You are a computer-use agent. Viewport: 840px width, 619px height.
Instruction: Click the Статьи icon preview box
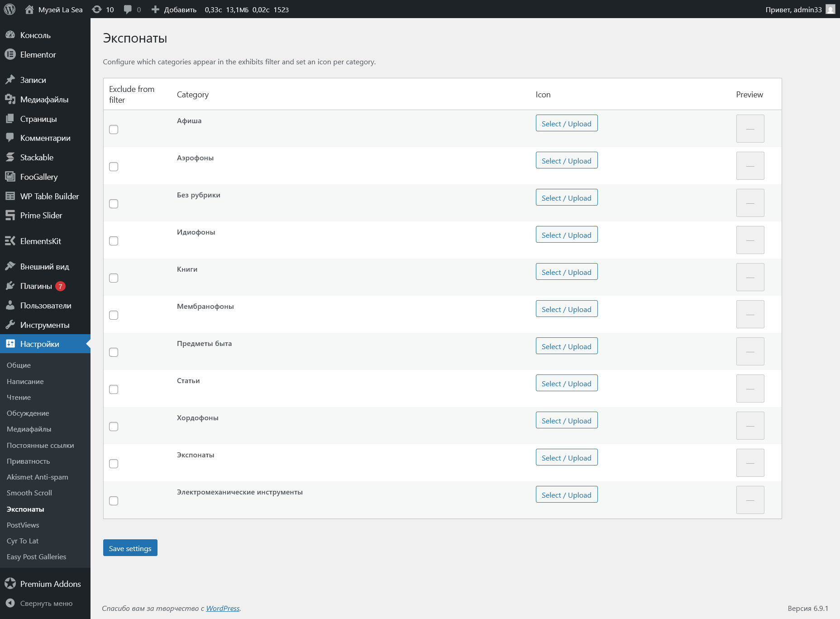pyautogui.click(x=750, y=389)
